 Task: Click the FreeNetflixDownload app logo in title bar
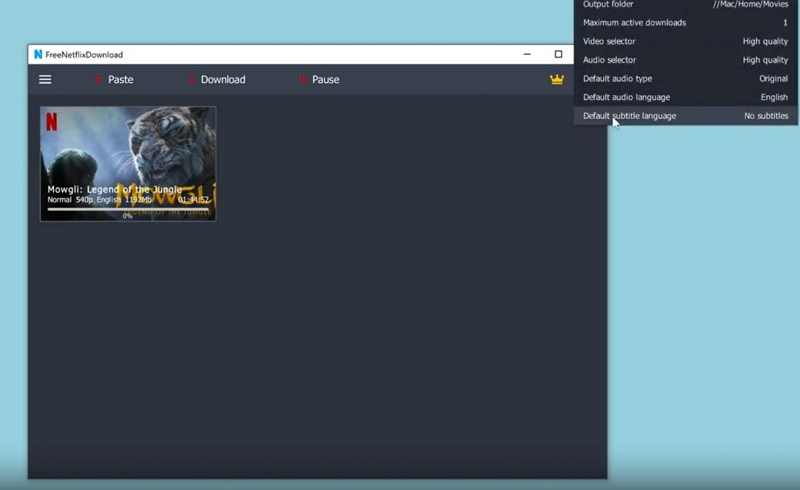tap(38, 54)
